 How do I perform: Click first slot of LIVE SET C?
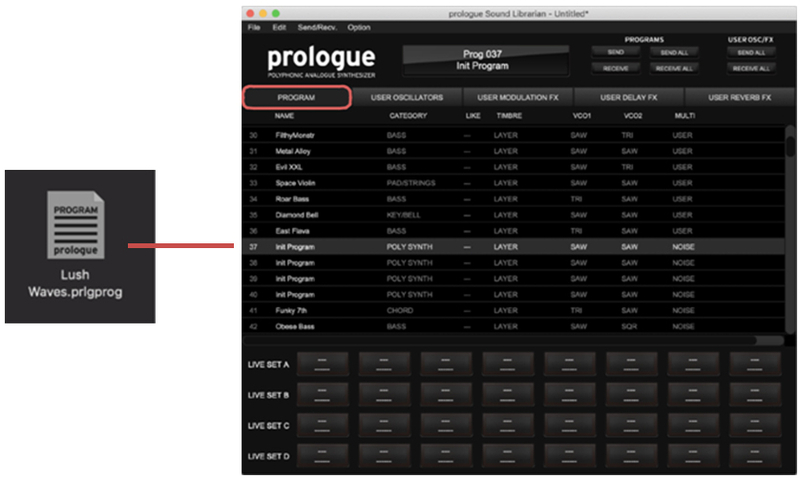[322, 425]
